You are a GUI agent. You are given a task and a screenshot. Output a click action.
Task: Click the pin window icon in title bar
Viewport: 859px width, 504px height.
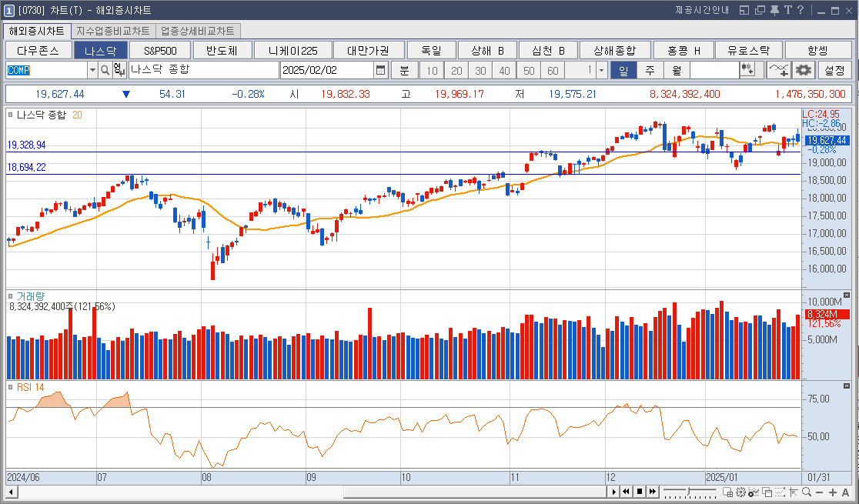pos(774,10)
